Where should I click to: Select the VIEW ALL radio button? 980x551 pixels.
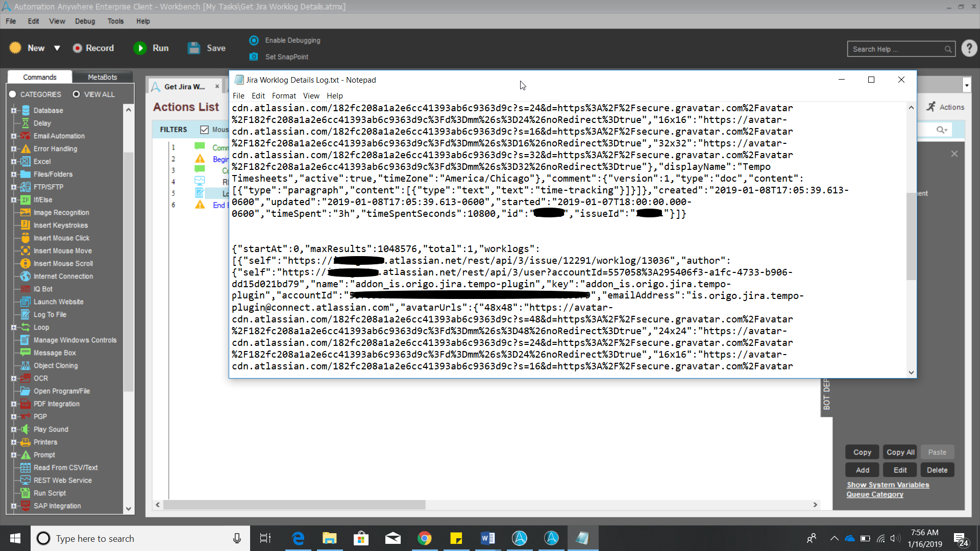[x=77, y=94]
